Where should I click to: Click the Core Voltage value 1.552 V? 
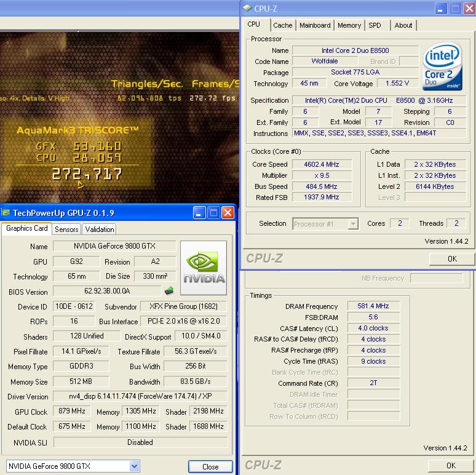coord(397,83)
